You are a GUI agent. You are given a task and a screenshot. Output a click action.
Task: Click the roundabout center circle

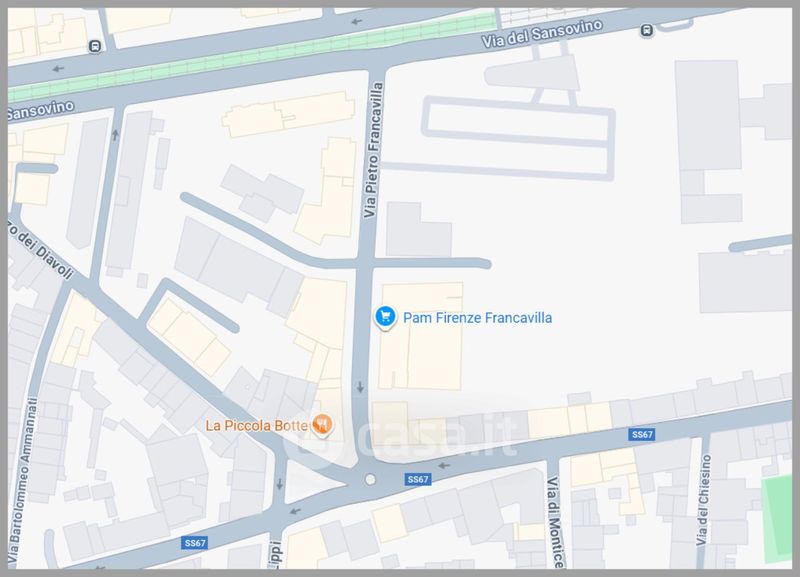(x=371, y=481)
